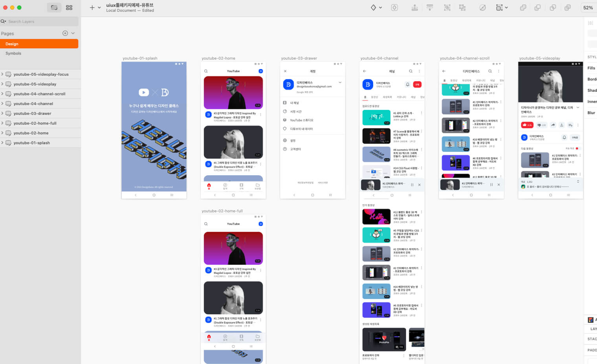The image size is (597, 364).
Task: Expand the youtube-04-channel-scroll layer
Action: pyautogui.click(x=2, y=94)
